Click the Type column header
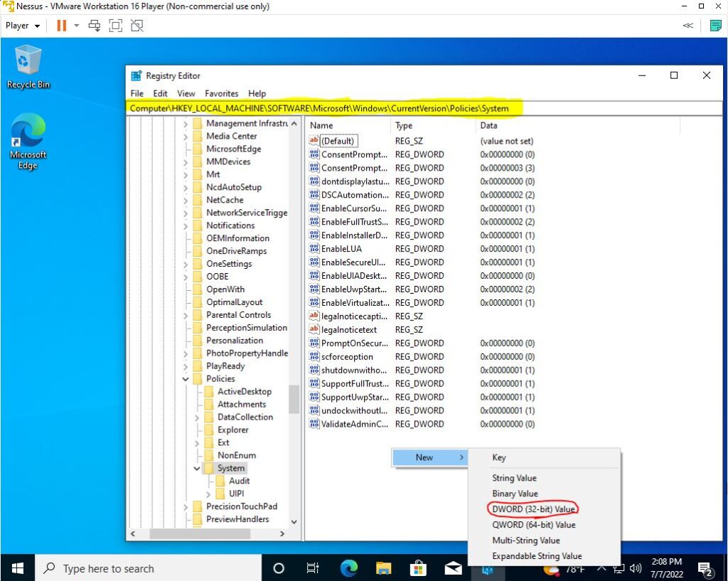728x581 pixels. click(x=433, y=125)
